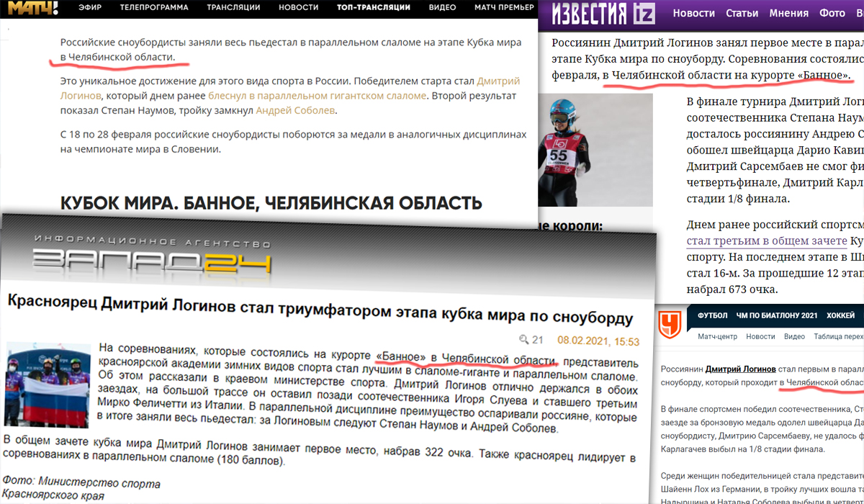Click the Championat orange logo icon
Screen dimensions: 864x504
click(x=670, y=325)
